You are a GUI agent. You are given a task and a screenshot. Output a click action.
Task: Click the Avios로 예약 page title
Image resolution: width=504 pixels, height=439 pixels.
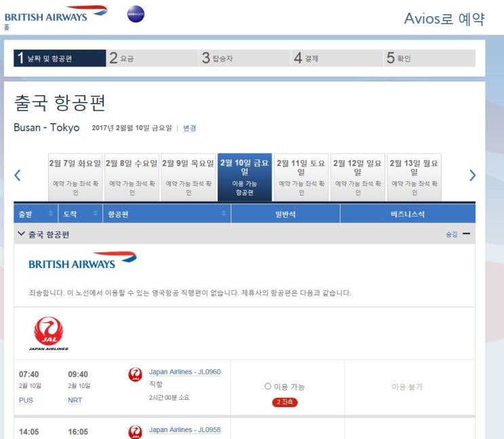(x=444, y=19)
